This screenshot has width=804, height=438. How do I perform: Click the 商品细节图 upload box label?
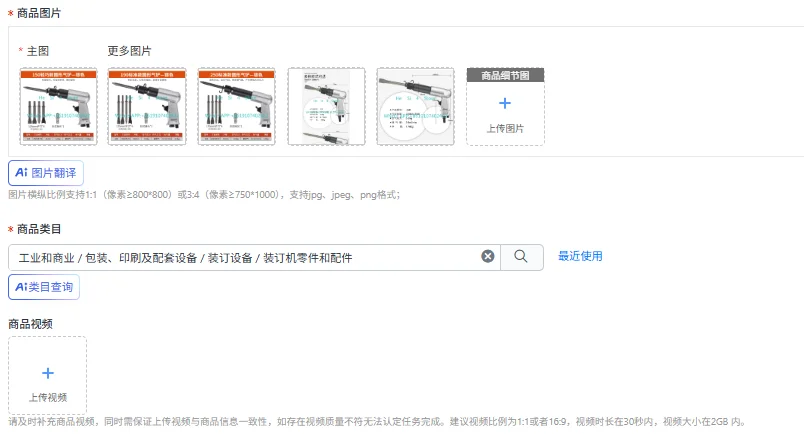coord(505,75)
